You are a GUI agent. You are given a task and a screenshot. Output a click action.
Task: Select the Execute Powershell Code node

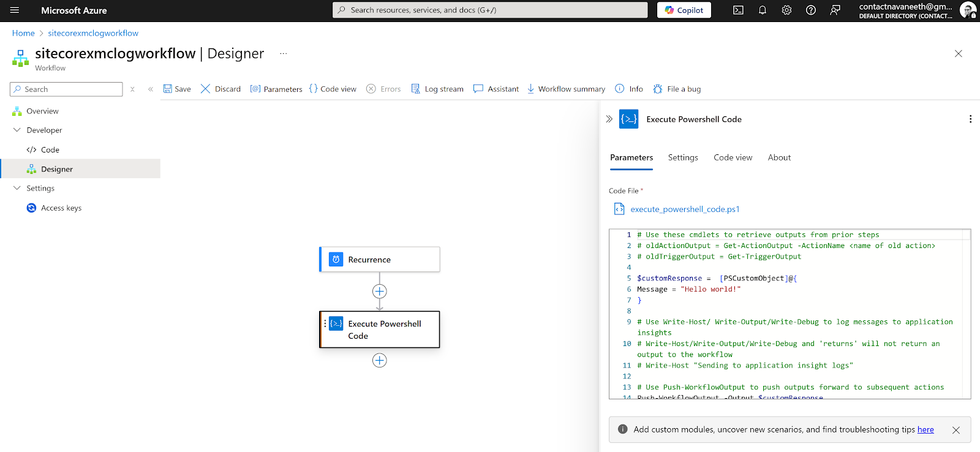coord(380,330)
